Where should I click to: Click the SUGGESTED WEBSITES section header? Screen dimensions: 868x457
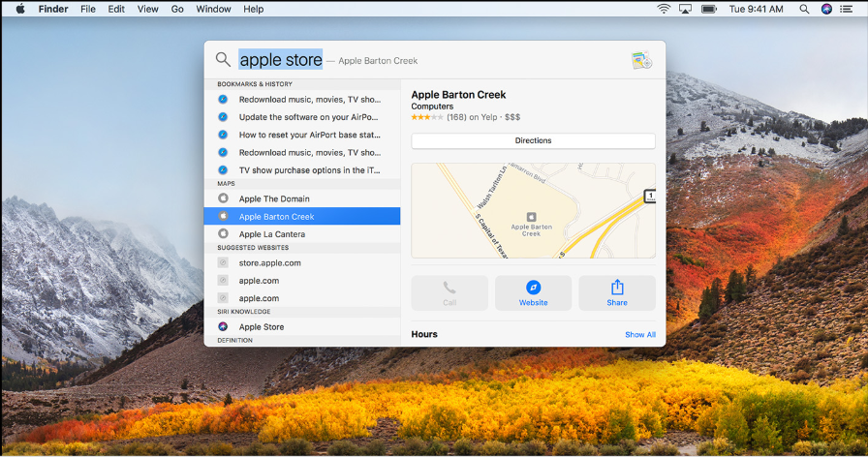click(253, 248)
